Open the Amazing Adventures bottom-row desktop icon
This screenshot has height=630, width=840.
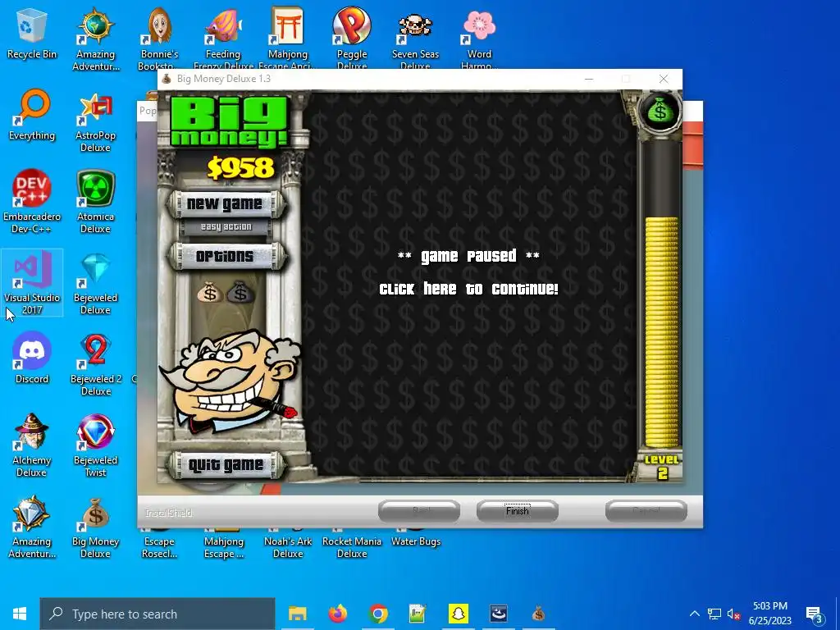click(32, 527)
